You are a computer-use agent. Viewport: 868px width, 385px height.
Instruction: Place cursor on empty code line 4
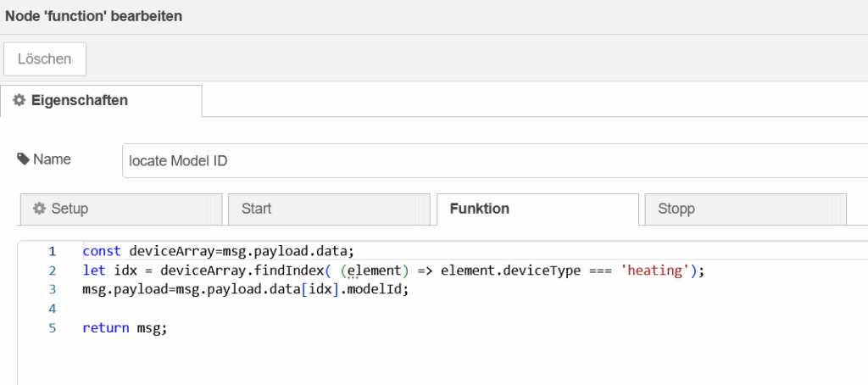tap(470, 309)
